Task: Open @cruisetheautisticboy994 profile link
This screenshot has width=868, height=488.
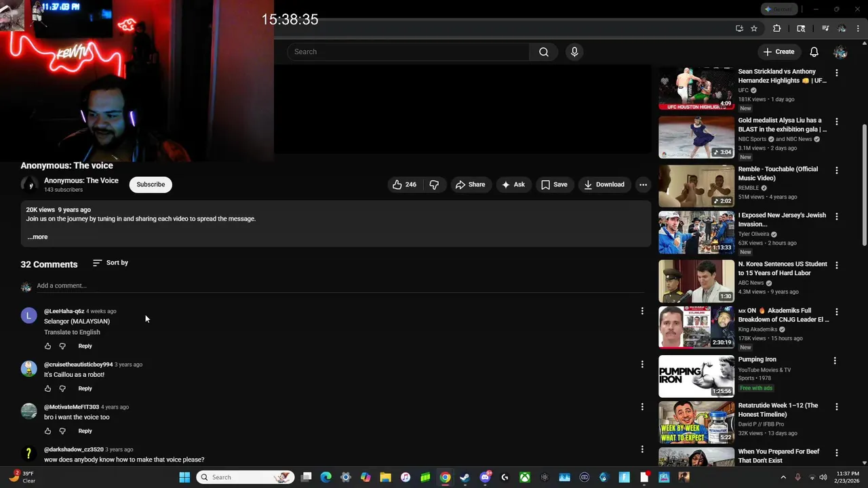Action: click(x=78, y=365)
